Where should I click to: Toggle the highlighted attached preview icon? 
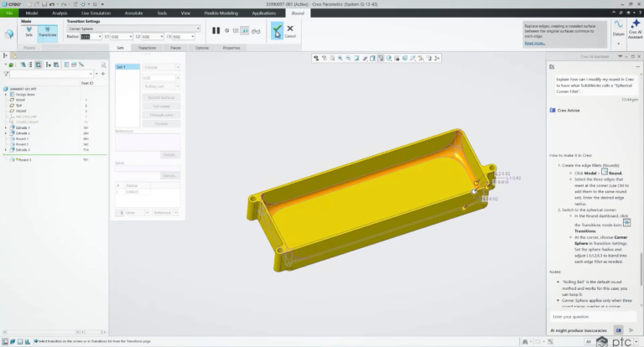pos(245,31)
